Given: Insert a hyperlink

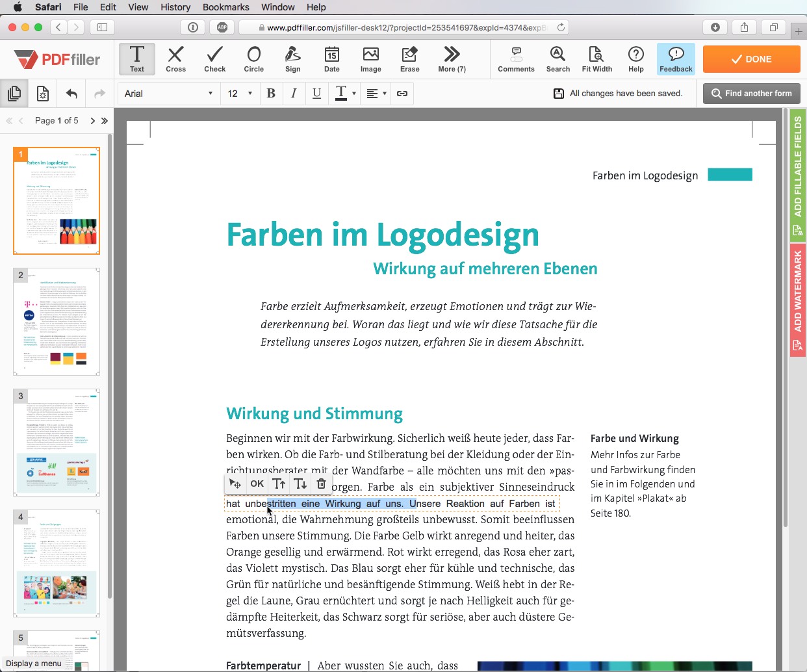Looking at the screenshot, I should pyautogui.click(x=402, y=94).
